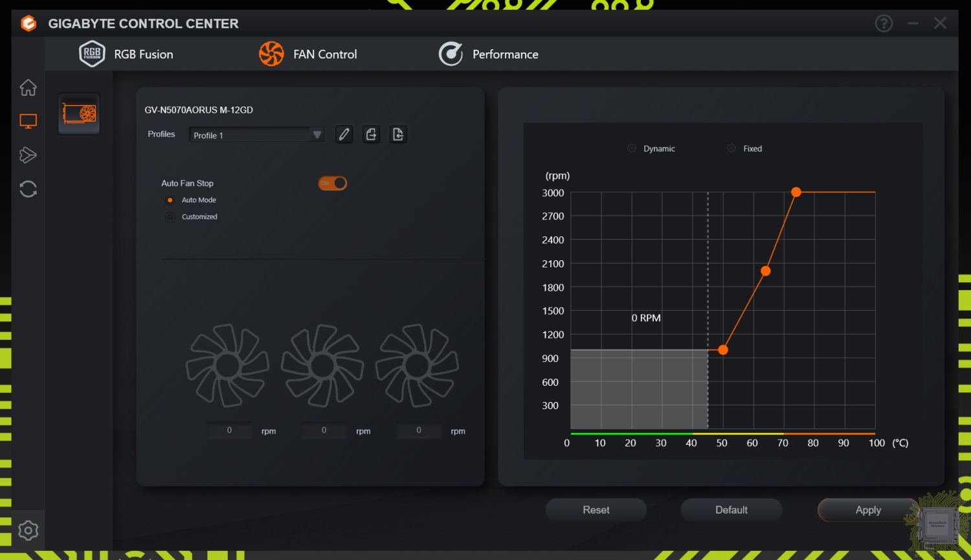Click the first fan icon
The image size is (971, 560).
[x=227, y=366]
